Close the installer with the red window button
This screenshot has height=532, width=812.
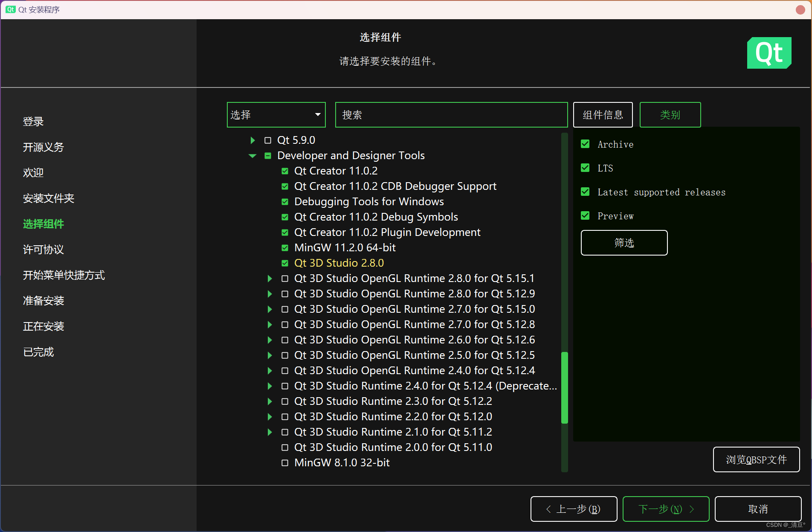[x=800, y=9]
